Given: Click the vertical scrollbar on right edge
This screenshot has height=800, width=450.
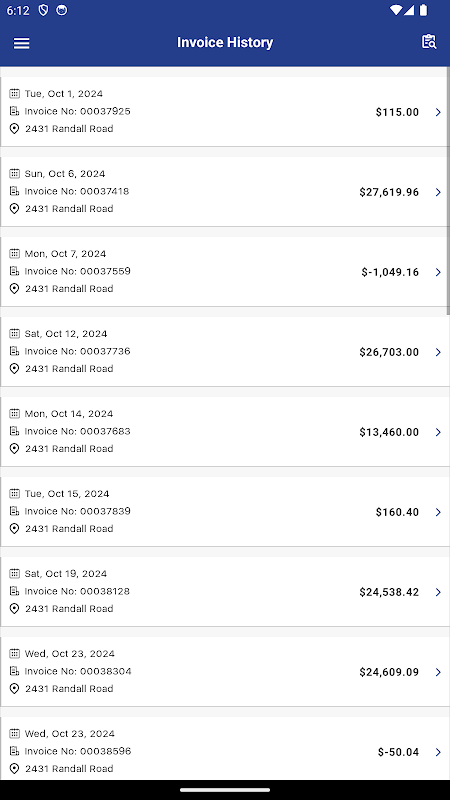Looking at the screenshot, I should click(448, 191).
